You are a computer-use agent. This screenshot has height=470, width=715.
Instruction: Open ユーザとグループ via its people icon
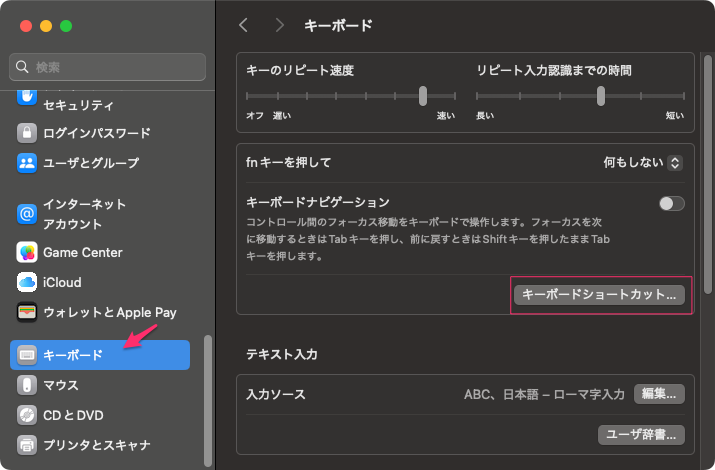pyautogui.click(x=27, y=163)
